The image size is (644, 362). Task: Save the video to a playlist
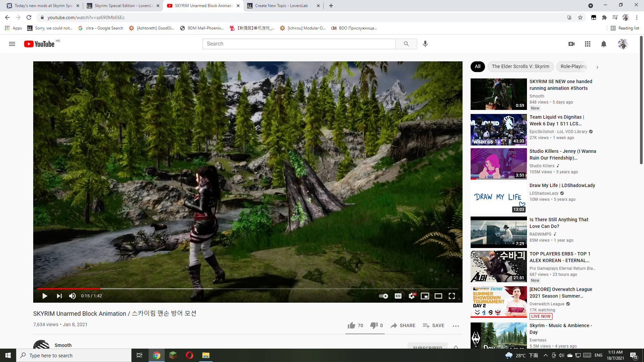[x=433, y=325]
